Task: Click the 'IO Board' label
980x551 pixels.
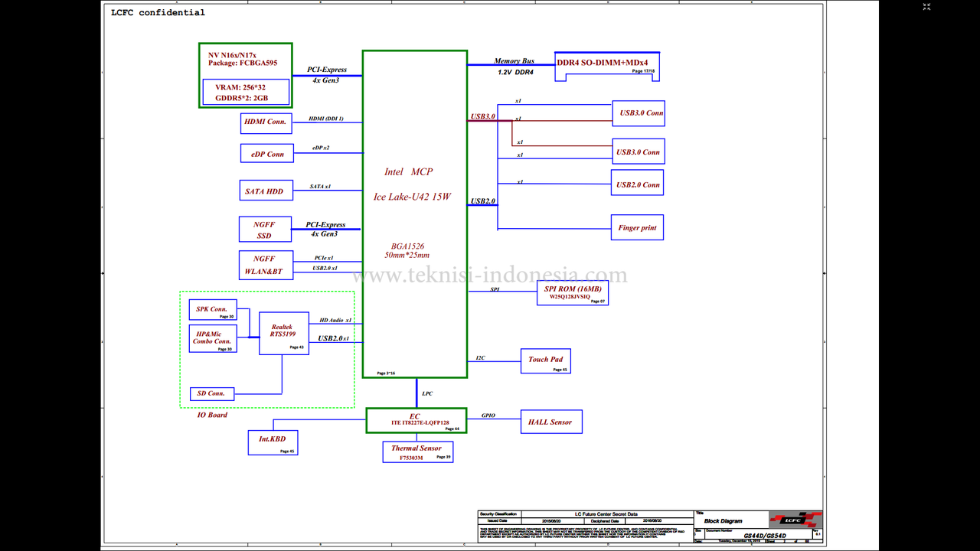Action: click(x=212, y=415)
